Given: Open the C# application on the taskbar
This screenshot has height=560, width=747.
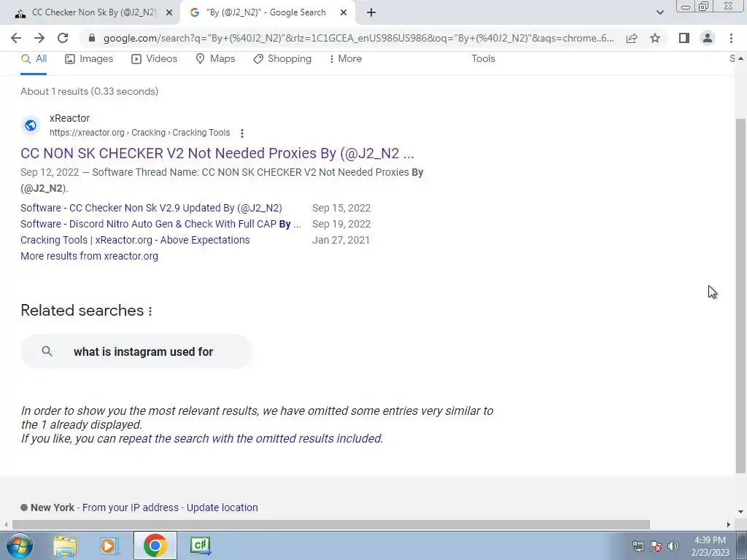Looking at the screenshot, I should coord(200,545).
